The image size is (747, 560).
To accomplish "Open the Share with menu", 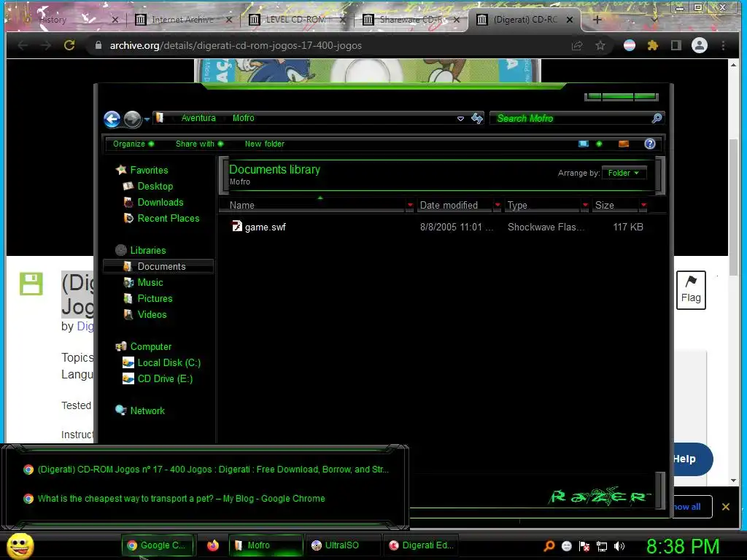I will click(x=199, y=144).
